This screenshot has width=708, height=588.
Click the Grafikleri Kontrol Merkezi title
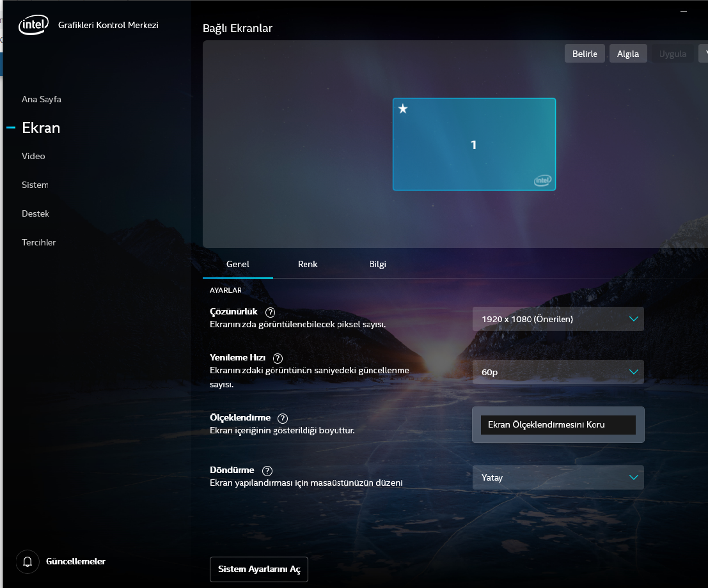[108, 26]
